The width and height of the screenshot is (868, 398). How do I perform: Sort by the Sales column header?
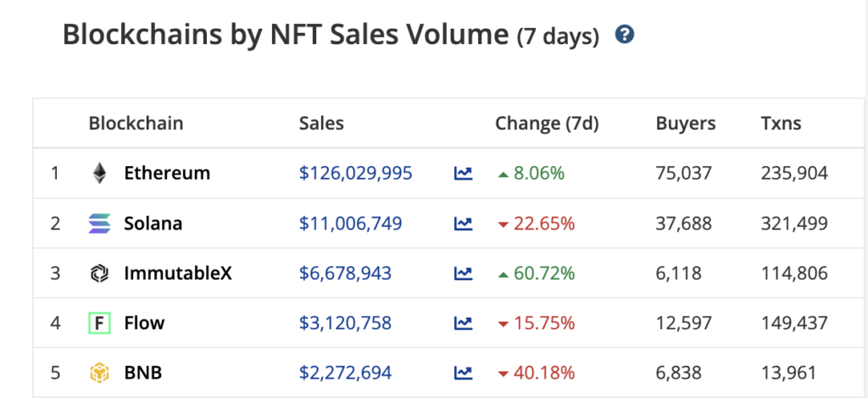tap(321, 124)
